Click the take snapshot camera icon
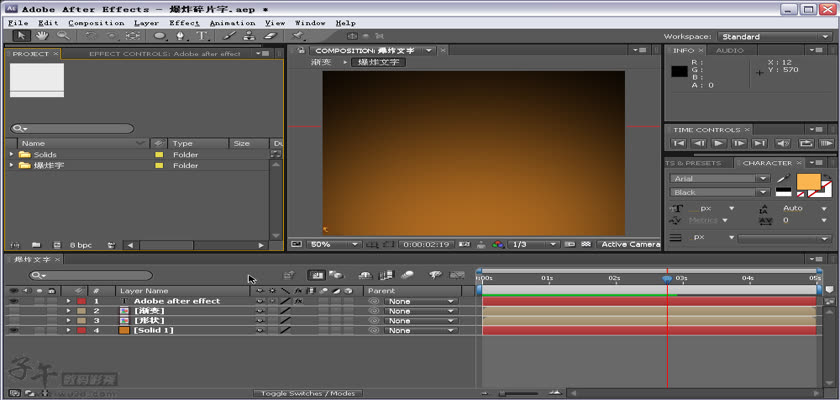This screenshot has height=400, width=840. point(465,244)
